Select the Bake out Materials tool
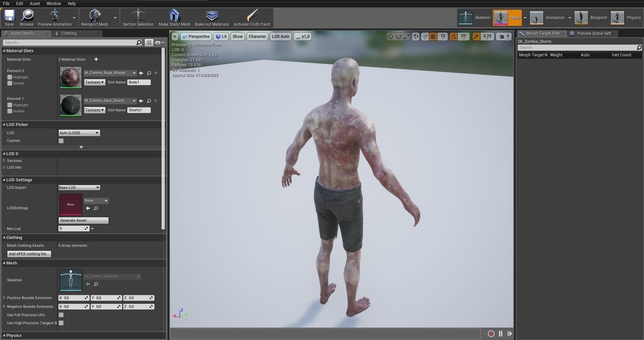 point(212,17)
